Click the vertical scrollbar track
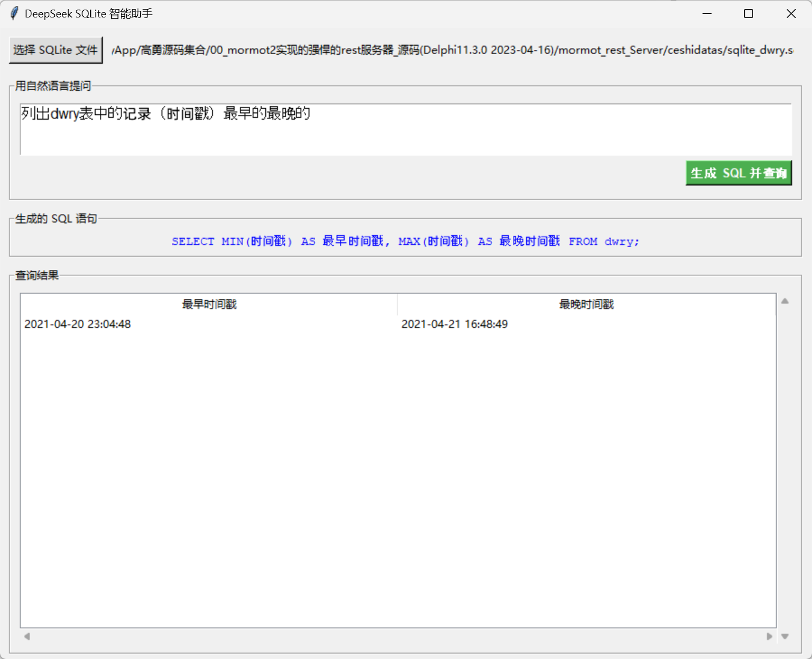 pos(785,469)
